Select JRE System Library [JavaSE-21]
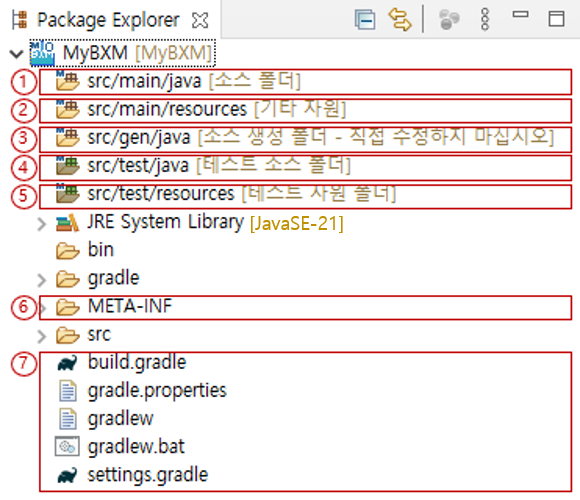 (215, 222)
